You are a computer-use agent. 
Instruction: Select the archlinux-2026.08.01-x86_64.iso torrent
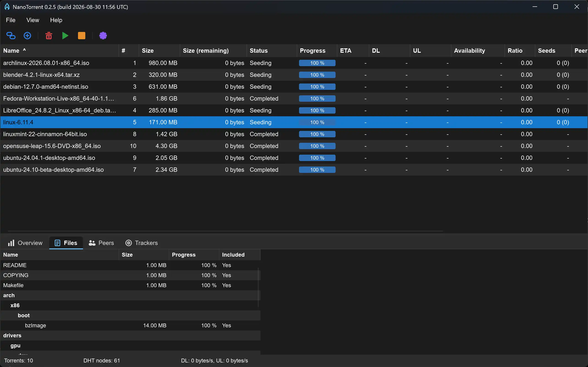coord(294,63)
